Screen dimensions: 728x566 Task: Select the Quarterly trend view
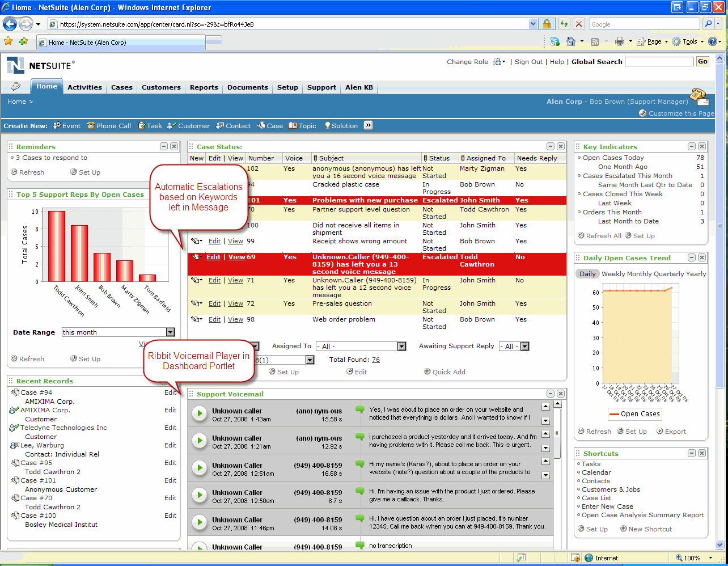pyautogui.click(x=669, y=274)
